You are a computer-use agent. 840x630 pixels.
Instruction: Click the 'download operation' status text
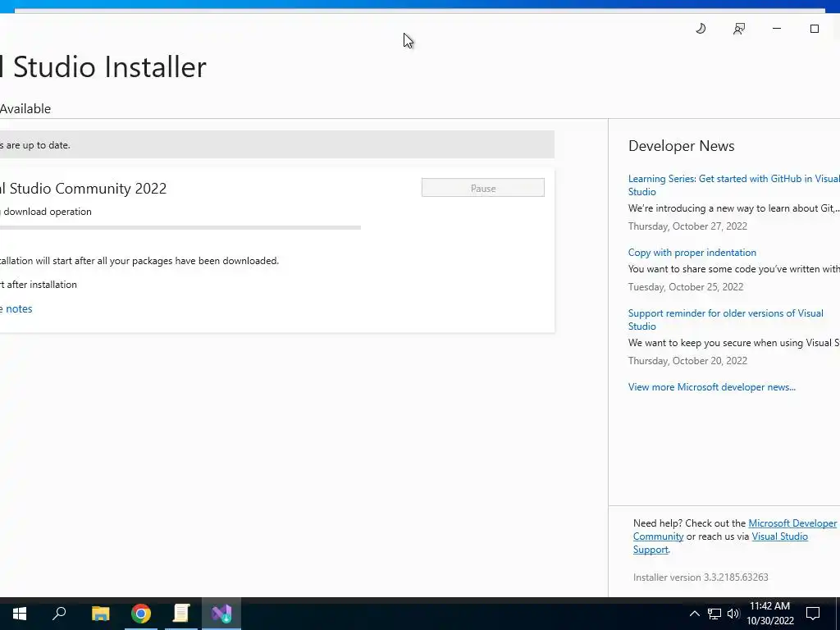click(46, 212)
